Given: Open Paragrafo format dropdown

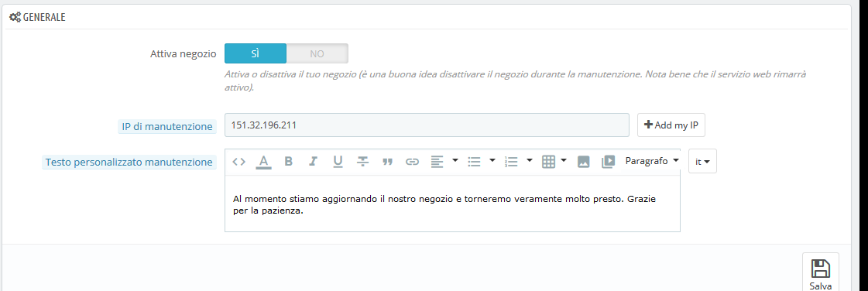Looking at the screenshot, I should [x=652, y=161].
